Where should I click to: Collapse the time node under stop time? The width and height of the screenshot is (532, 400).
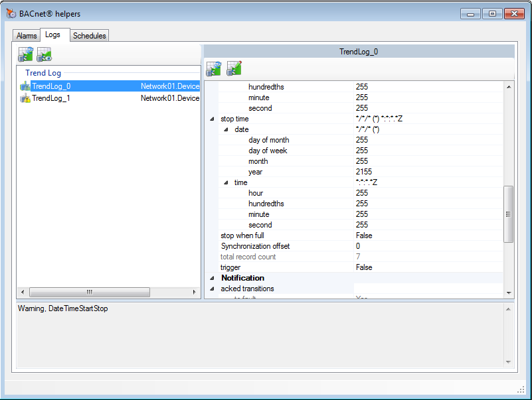pyautogui.click(x=226, y=182)
